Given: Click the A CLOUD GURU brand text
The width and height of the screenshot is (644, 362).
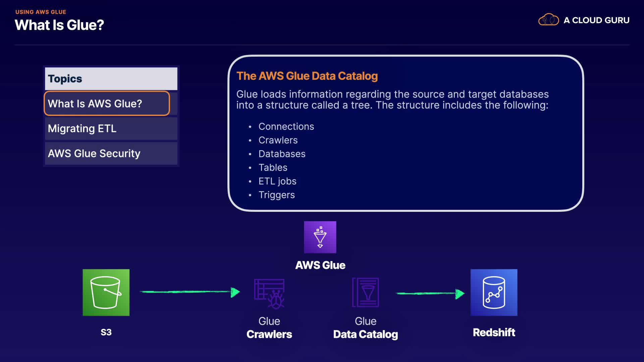Looking at the screenshot, I should coord(596,20).
